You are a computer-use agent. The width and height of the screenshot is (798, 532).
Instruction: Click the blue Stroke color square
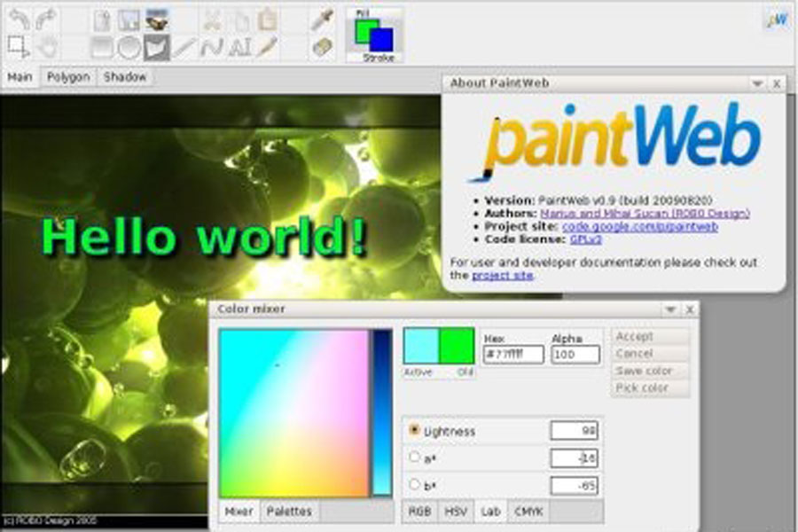tap(381, 40)
